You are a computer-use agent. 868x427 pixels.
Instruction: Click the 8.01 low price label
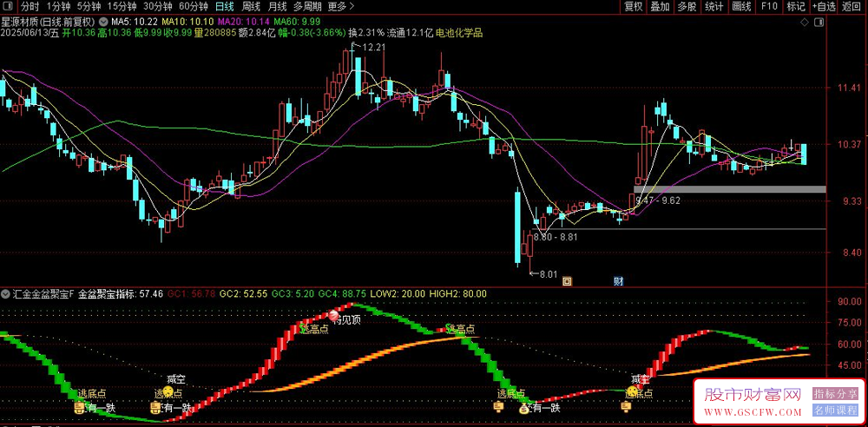point(548,273)
